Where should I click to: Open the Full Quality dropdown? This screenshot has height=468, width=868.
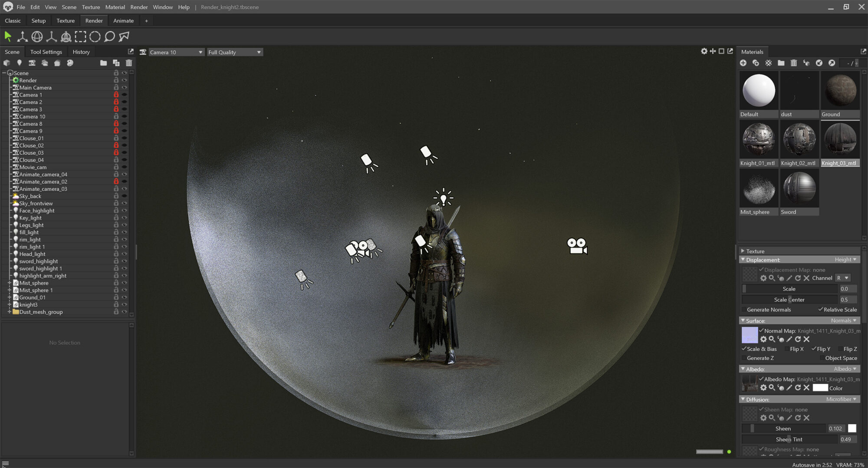[235, 52]
